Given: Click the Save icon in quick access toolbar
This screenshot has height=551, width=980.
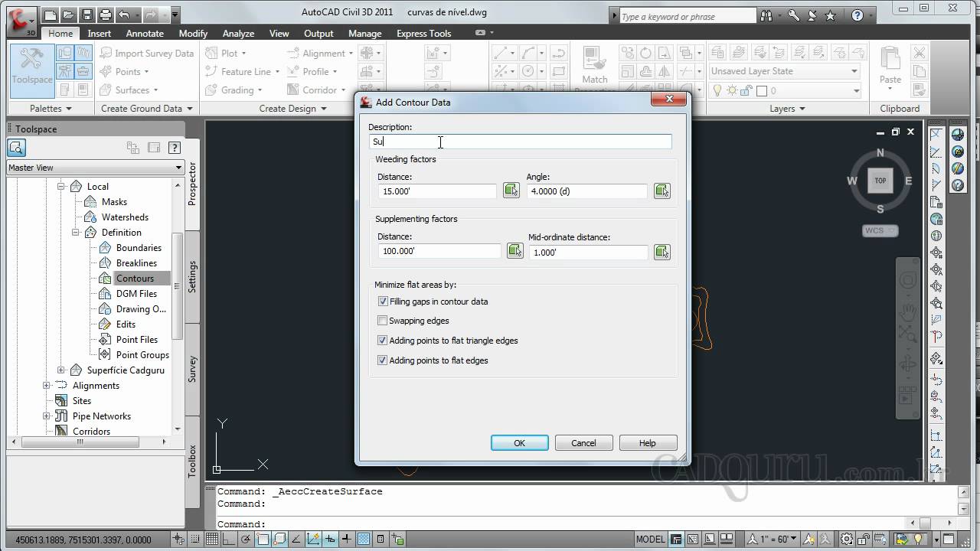Looking at the screenshot, I should coord(87,15).
